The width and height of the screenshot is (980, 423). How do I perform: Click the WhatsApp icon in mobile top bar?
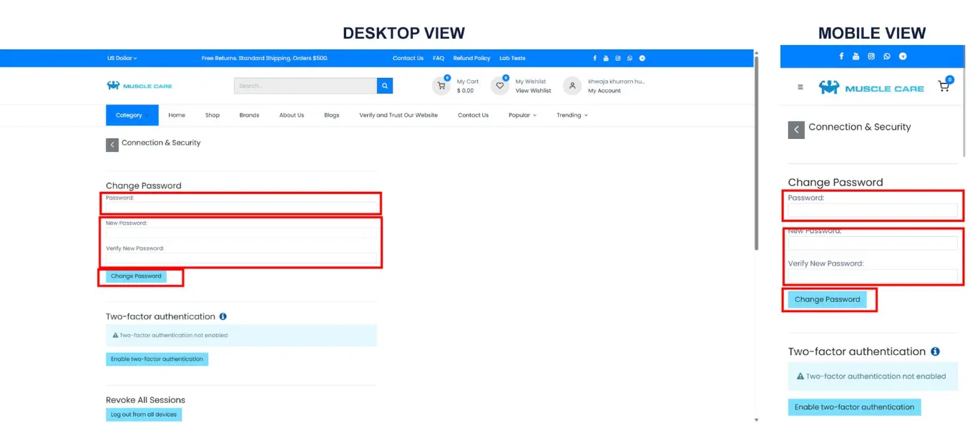[887, 57]
